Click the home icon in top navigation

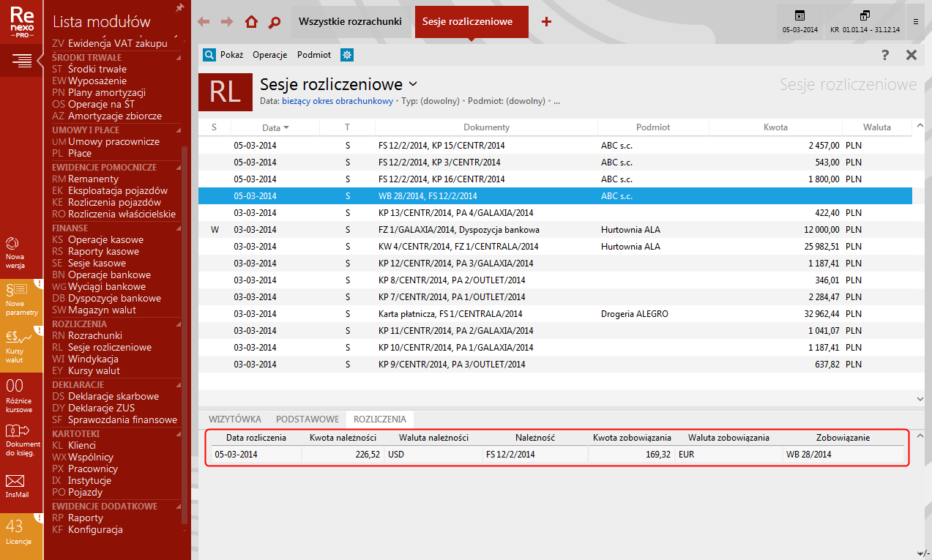click(251, 22)
